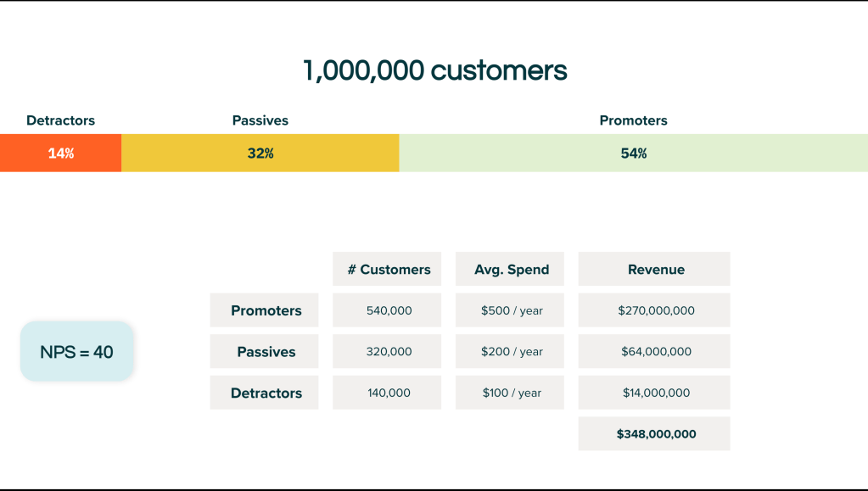Click the $348,000,000 total revenue cell
Screen dimensions: 868x491
point(654,434)
